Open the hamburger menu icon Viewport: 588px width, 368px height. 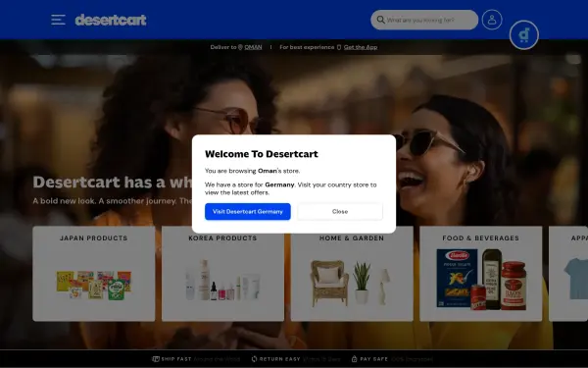click(x=58, y=20)
